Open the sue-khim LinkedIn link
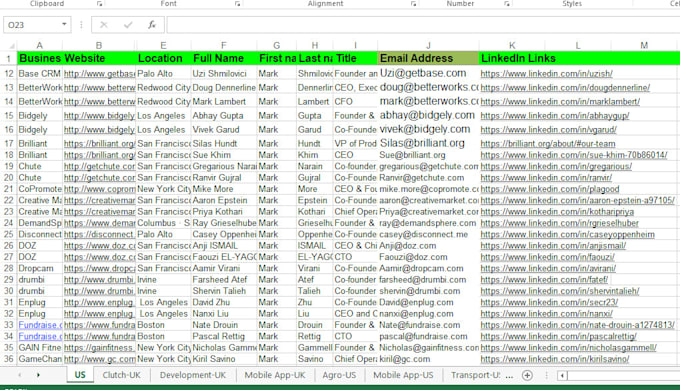 (x=574, y=155)
